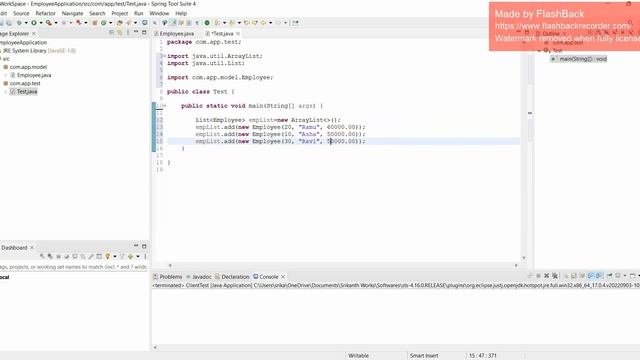Open the New Java Class dropdown arrow

(x=111, y=23)
